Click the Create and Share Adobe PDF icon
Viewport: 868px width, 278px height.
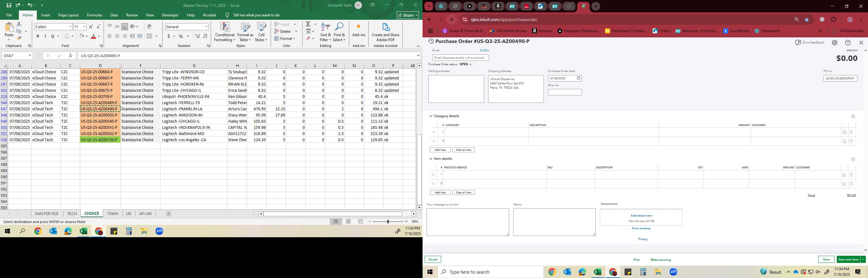pos(385,32)
